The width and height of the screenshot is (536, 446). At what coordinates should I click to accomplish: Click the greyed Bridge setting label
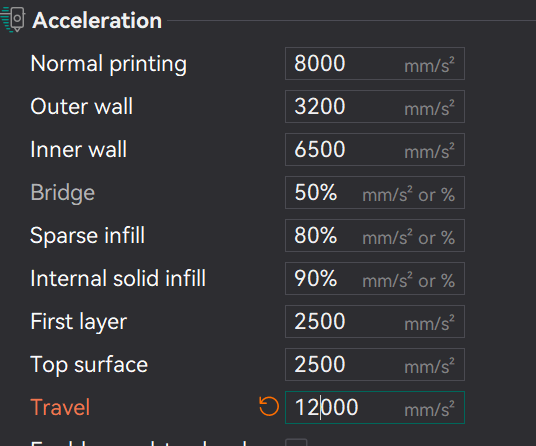(63, 193)
